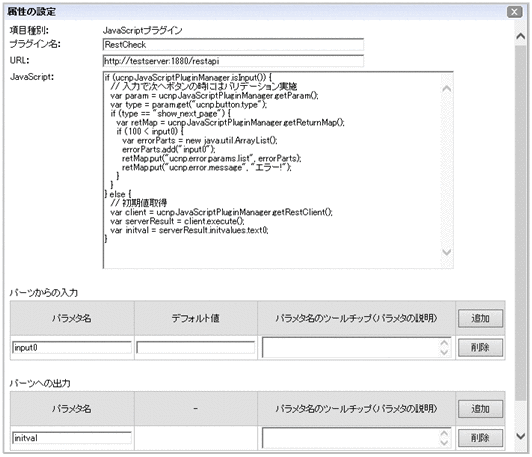The image size is (532, 457).
Task: Edit the URL field with testserver address
Action: [x=233, y=61]
